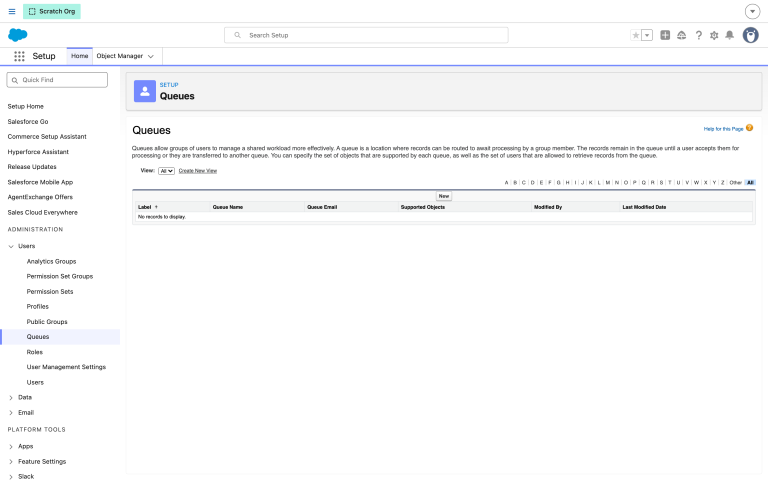Click the Modified By column header
The height and width of the screenshot is (480, 768).
[548, 207]
